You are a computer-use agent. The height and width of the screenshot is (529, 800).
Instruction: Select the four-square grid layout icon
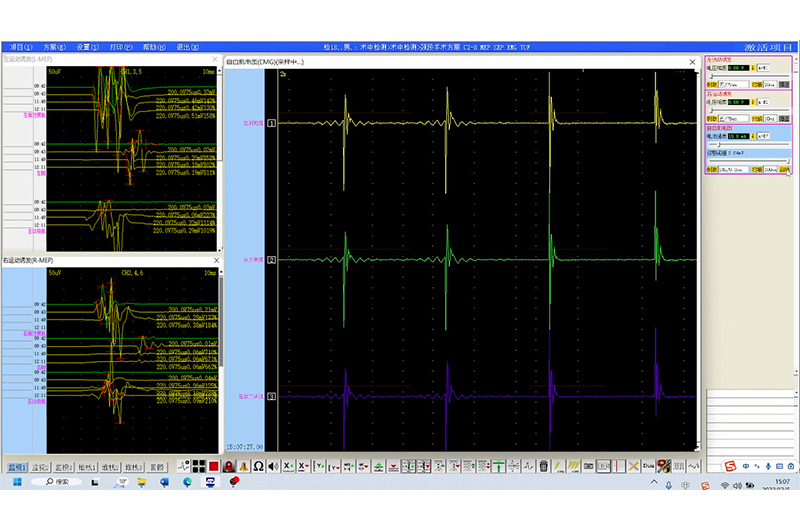point(199,466)
